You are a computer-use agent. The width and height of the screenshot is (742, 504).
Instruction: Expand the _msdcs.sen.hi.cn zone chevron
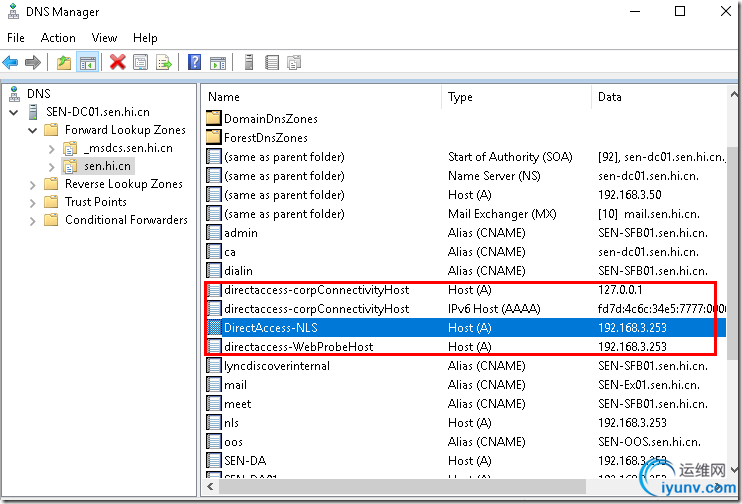coord(52,149)
